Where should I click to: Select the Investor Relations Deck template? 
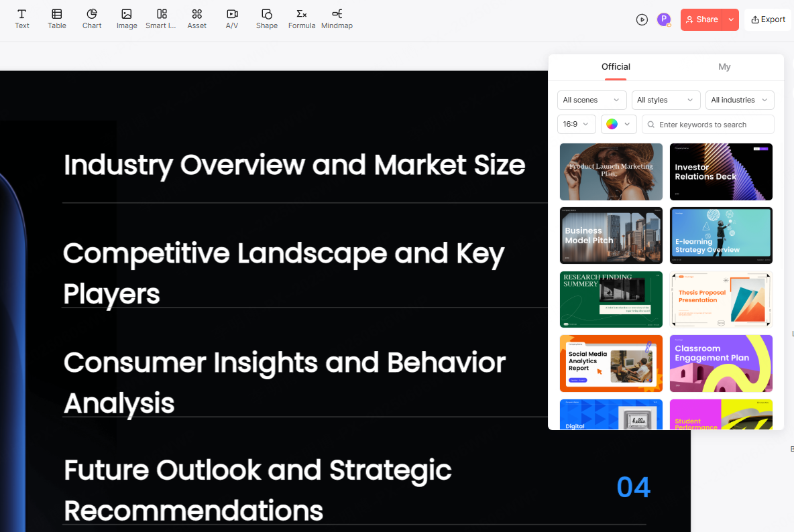[721, 172]
